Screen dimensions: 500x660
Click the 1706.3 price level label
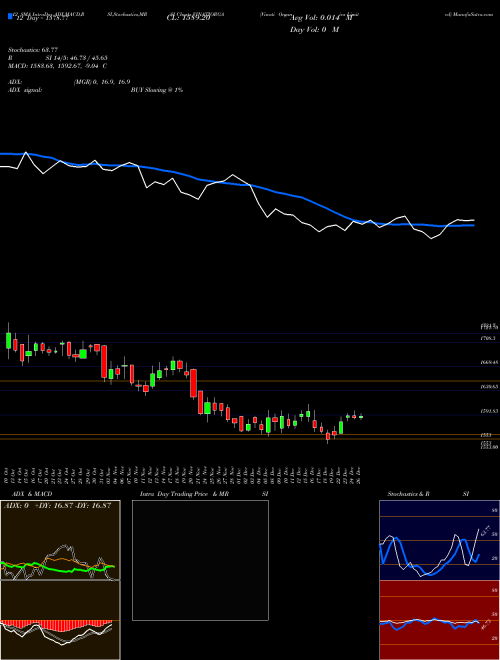(x=488, y=338)
